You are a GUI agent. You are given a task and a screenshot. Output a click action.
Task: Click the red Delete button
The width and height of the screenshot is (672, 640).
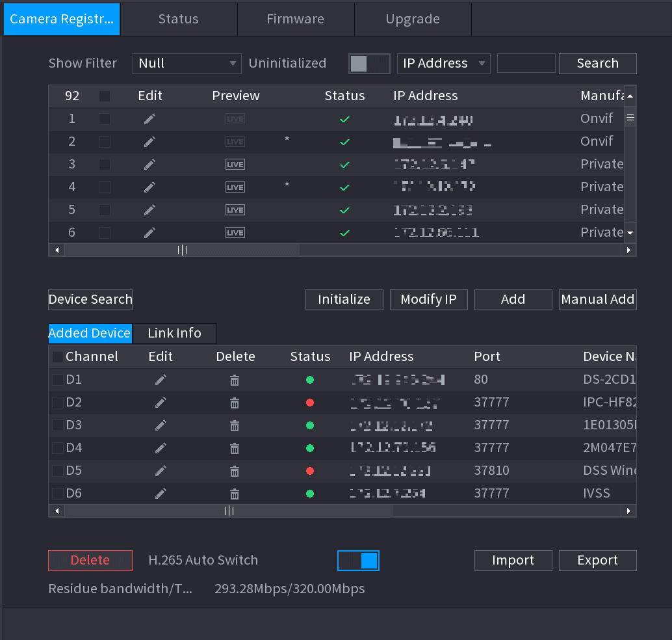[90, 561]
